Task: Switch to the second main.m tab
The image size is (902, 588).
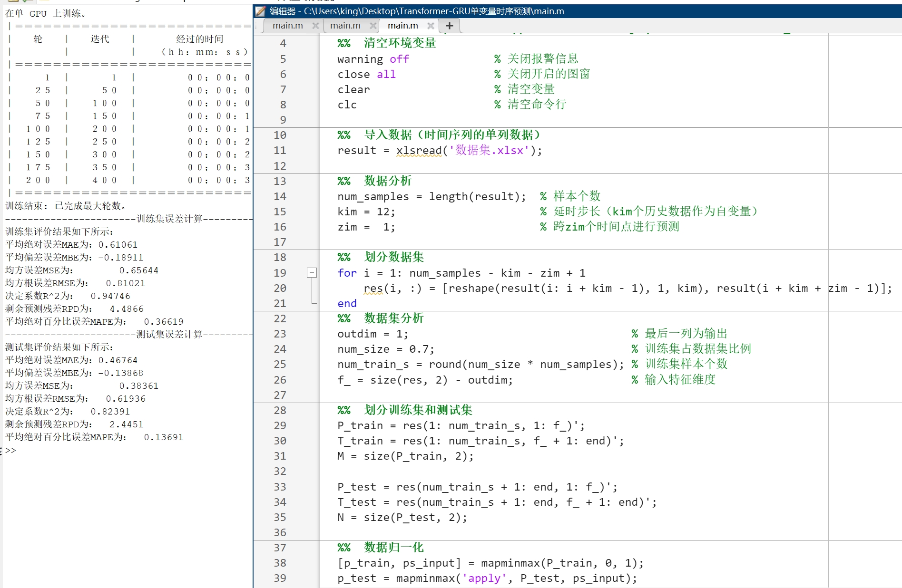Action: tap(346, 26)
